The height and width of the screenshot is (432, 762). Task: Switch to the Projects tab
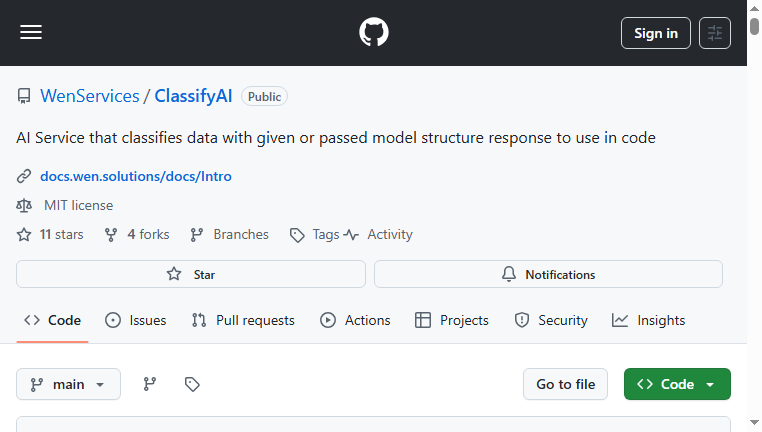click(x=451, y=320)
